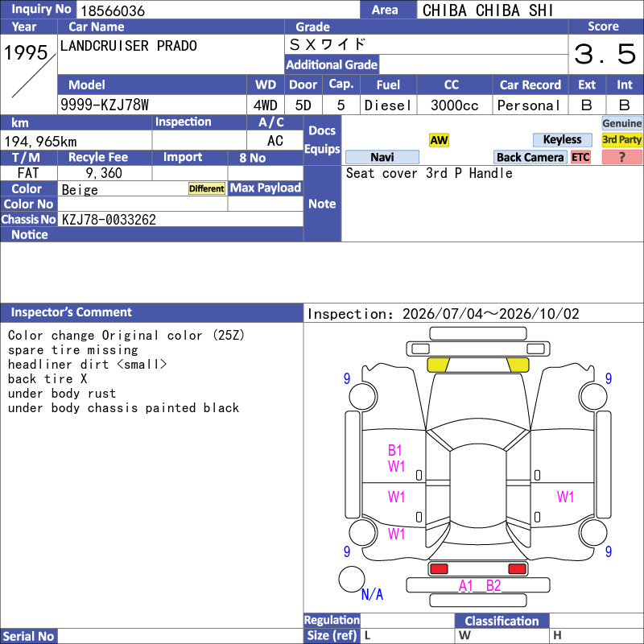Select comment under body chassis painted black
644x644 pixels.
pyautogui.click(x=124, y=408)
